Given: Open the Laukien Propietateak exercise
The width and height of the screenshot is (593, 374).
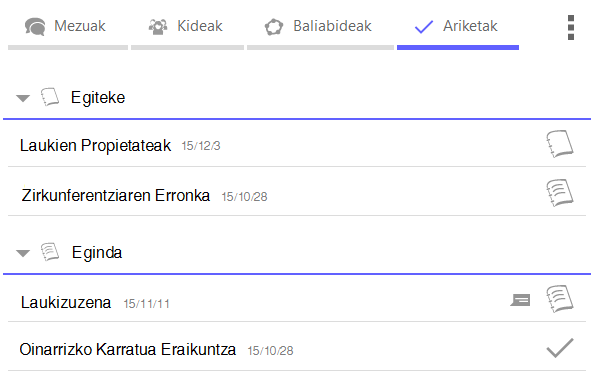Looking at the screenshot, I should point(297,144).
